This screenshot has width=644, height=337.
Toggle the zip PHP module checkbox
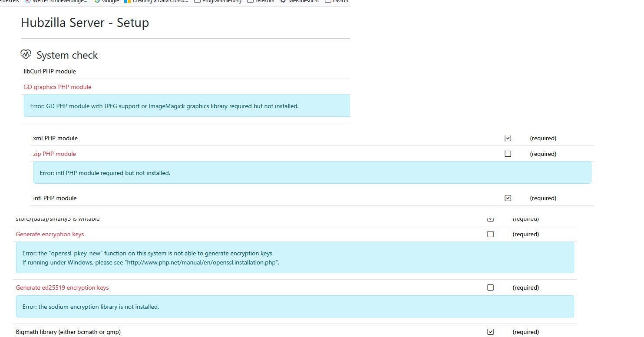[x=508, y=154]
